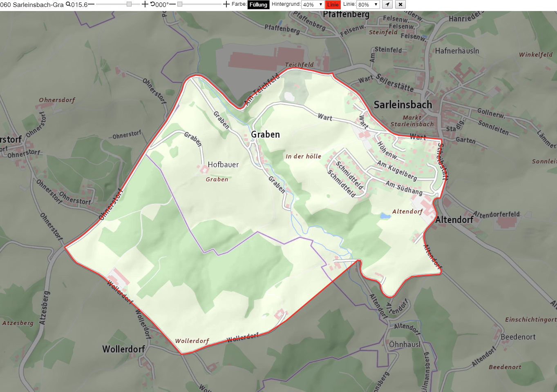
Task: Click the Graben place label on map
Action: (265, 134)
